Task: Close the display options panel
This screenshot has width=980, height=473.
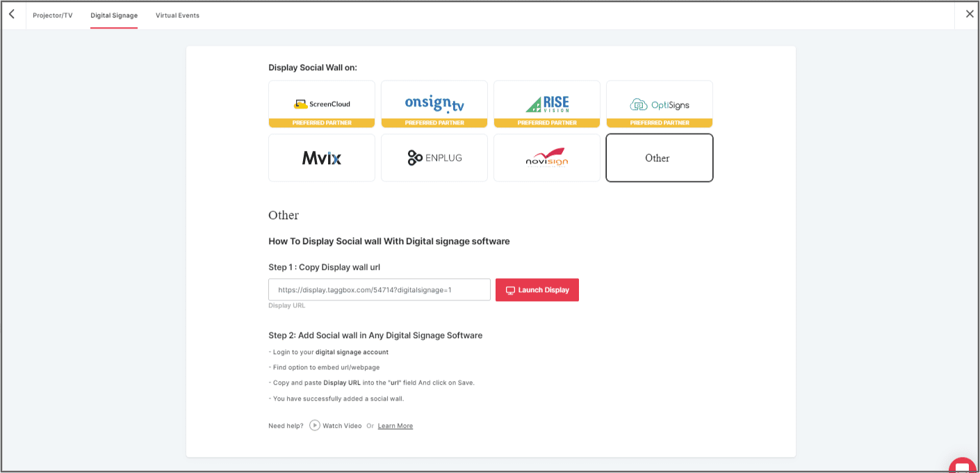Action: (970, 14)
